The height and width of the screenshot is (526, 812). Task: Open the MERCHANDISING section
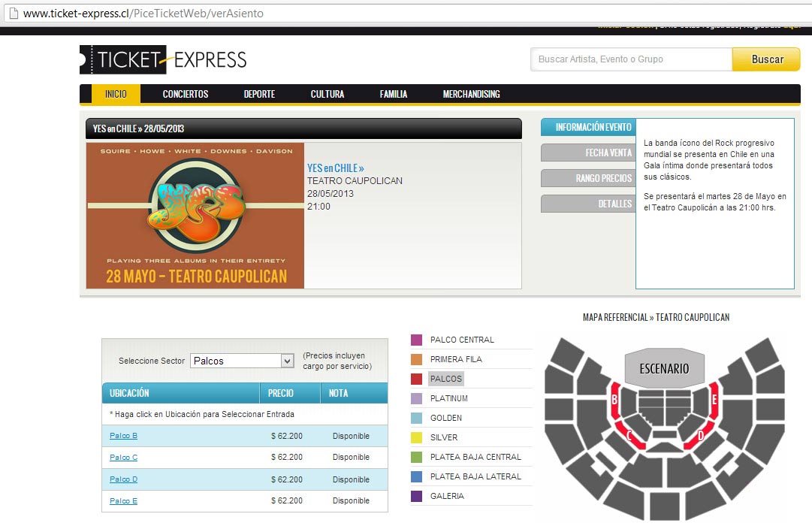point(471,94)
